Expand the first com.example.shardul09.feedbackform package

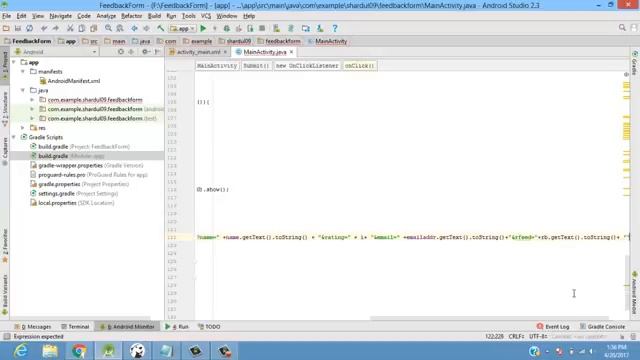tap(32, 100)
